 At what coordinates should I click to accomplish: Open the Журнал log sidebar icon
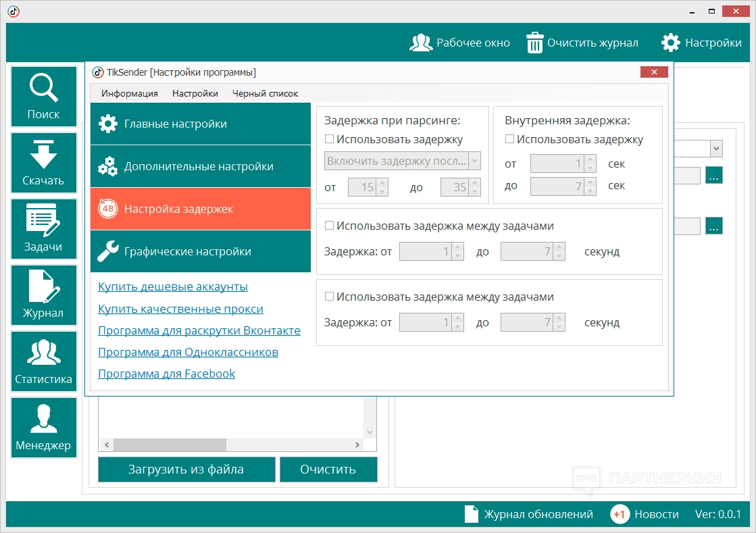43,295
